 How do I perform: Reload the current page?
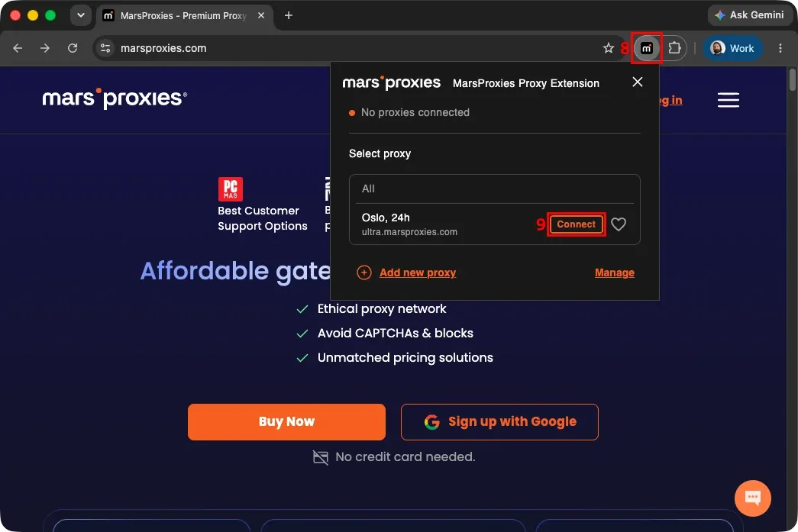tap(73, 48)
